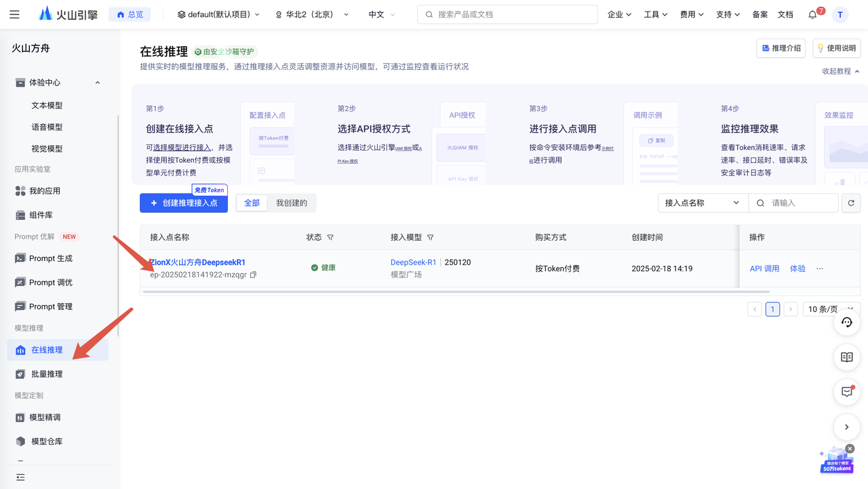Viewport: 868px width, 489px height.
Task: Click the 健康 status text
Action: [328, 268]
